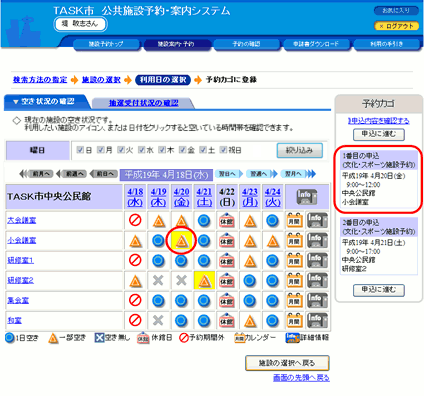
Task: Go to previous week with 前週へ
Action: (71, 174)
